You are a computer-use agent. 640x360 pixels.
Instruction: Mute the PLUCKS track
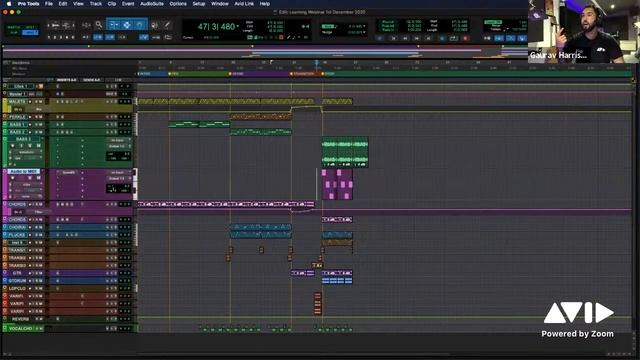[x=41, y=235]
